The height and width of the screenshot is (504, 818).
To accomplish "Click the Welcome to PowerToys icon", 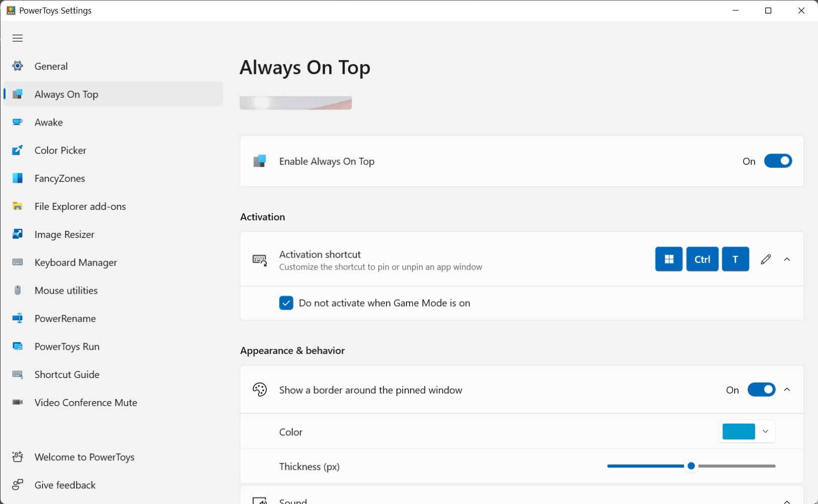I will coord(18,457).
